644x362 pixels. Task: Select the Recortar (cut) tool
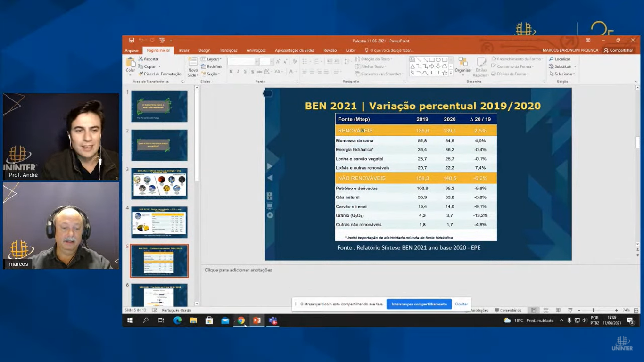click(149, 59)
